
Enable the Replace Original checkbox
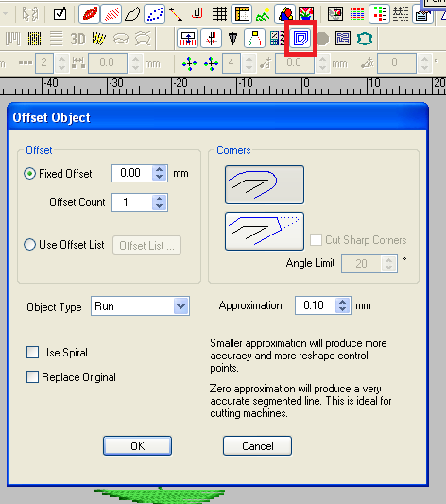pos(32,376)
